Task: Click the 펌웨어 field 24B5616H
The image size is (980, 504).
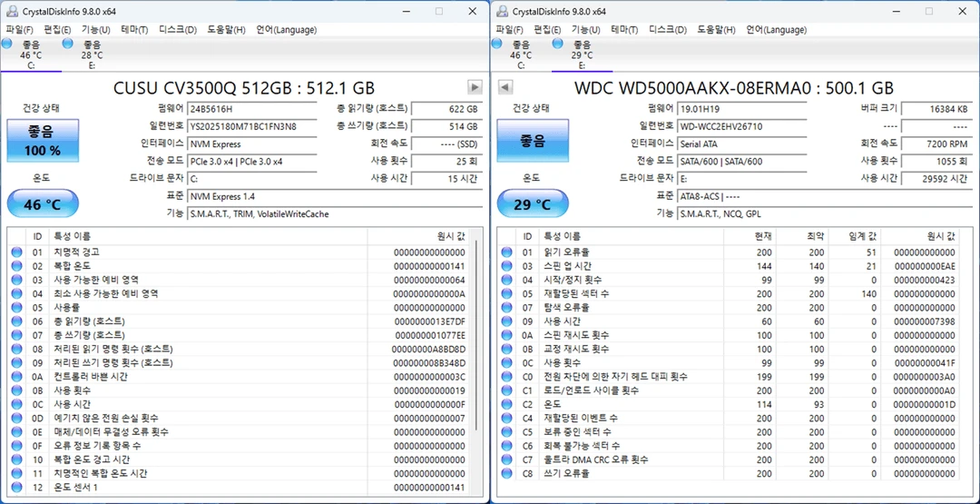Action: (252, 109)
